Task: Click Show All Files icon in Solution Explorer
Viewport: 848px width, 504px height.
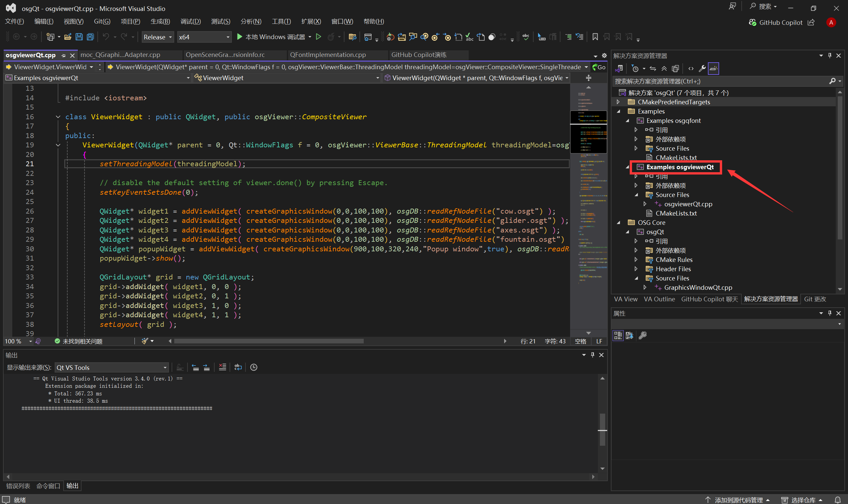Action: pyautogui.click(x=675, y=69)
